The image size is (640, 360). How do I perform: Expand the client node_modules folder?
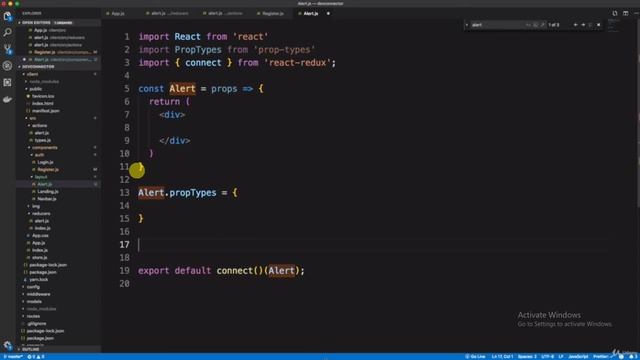click(44, 82)
